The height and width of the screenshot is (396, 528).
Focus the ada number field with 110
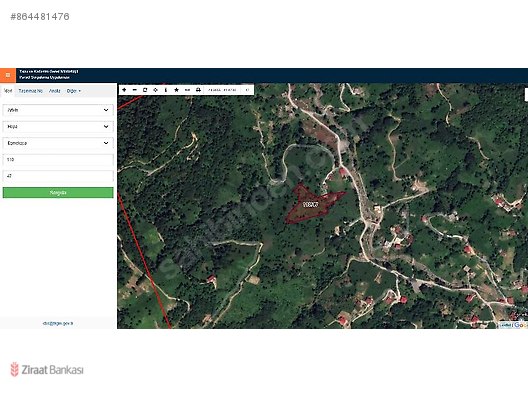click(x=58, y=160)
